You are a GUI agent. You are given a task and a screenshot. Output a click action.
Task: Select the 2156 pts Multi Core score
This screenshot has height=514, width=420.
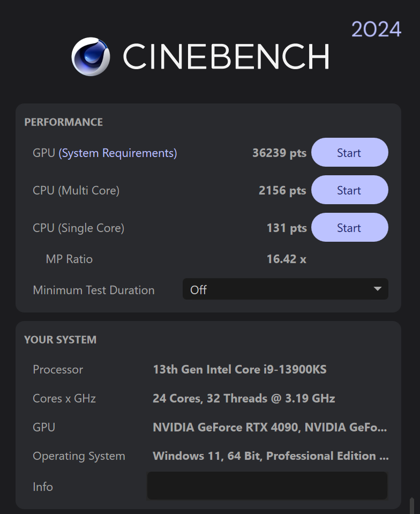[x=282, y=191]
